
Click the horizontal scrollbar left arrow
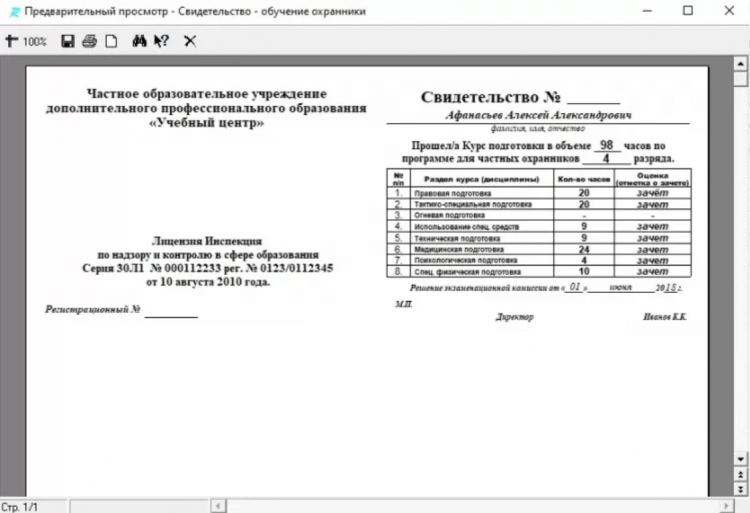tap(218, 505)
